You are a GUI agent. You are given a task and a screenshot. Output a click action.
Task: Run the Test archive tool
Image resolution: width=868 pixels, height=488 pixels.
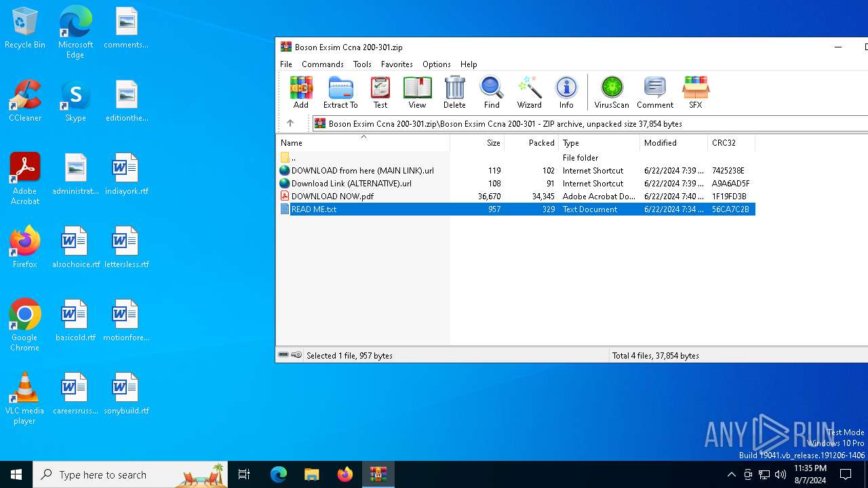click(380, 92)
